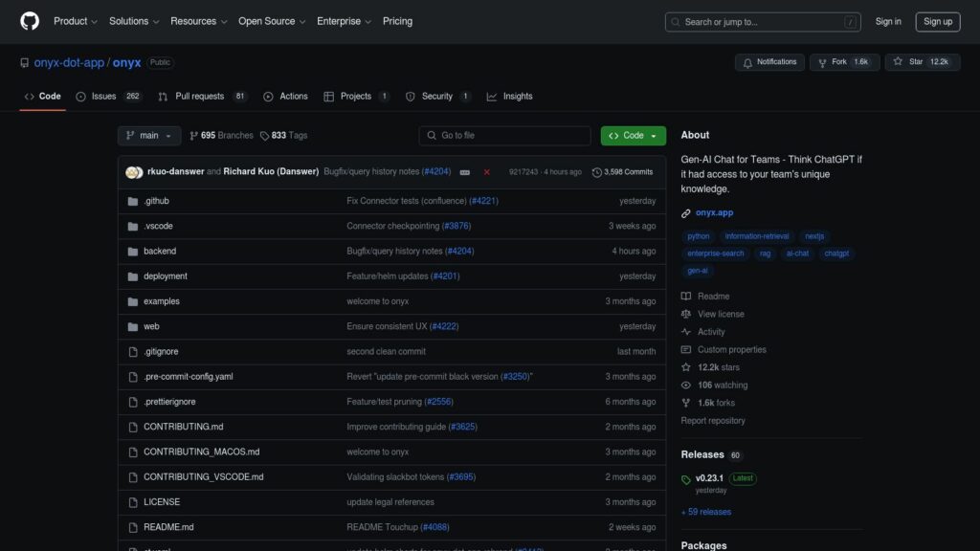Open the main branch selector dropdown
Screen dimensions: 980x551
(148, 136)
